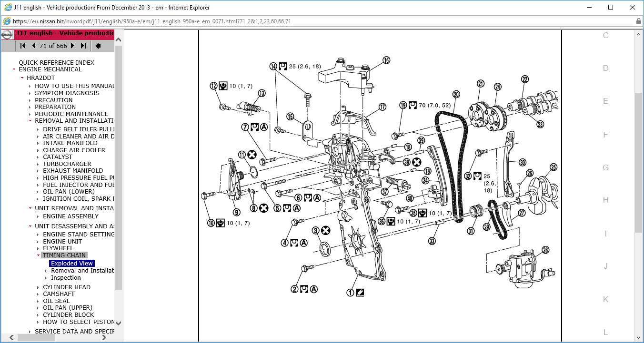Open the CYLINDER BLOCK section

pyautogui.click(x=69, y=315)
